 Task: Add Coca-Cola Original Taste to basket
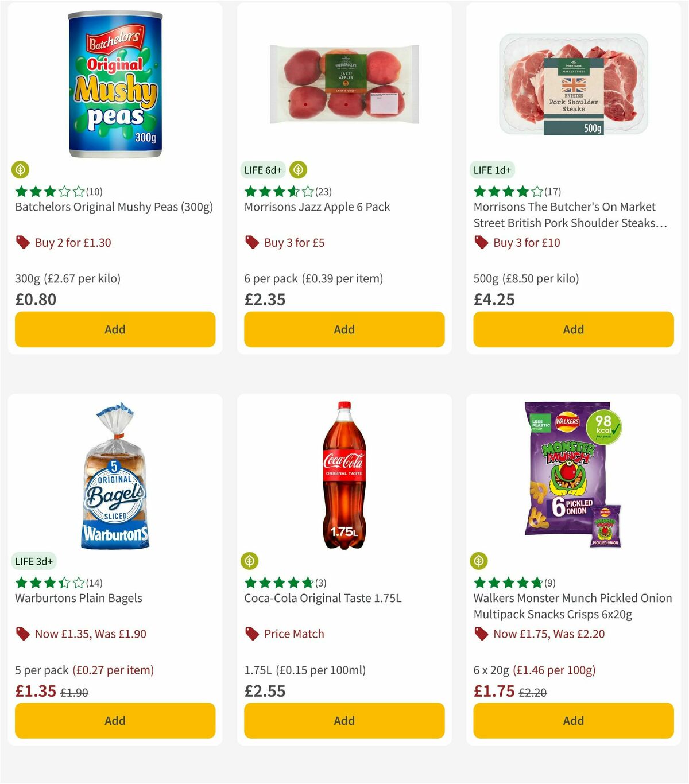(x=344, y=720)
